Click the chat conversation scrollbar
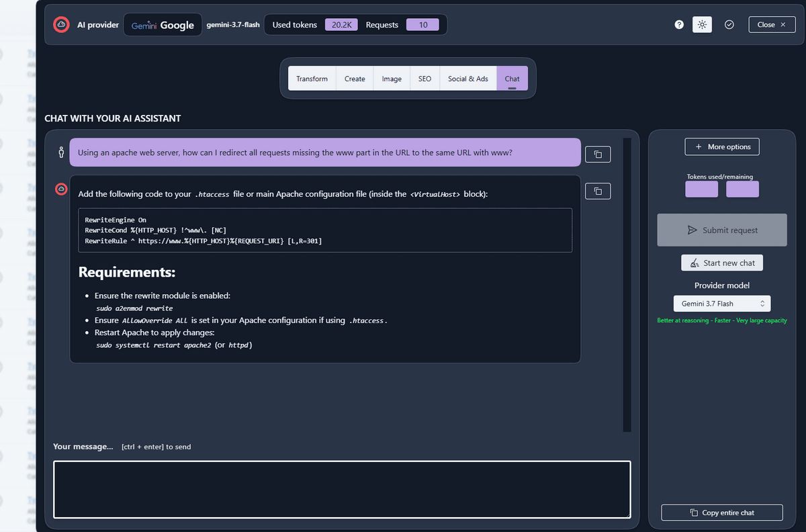 (x=627, y=285)
